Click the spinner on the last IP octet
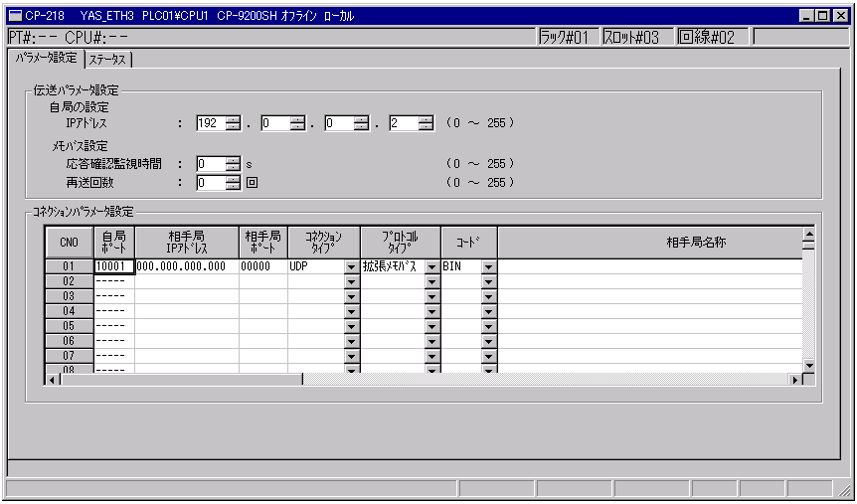 point(427,123)
